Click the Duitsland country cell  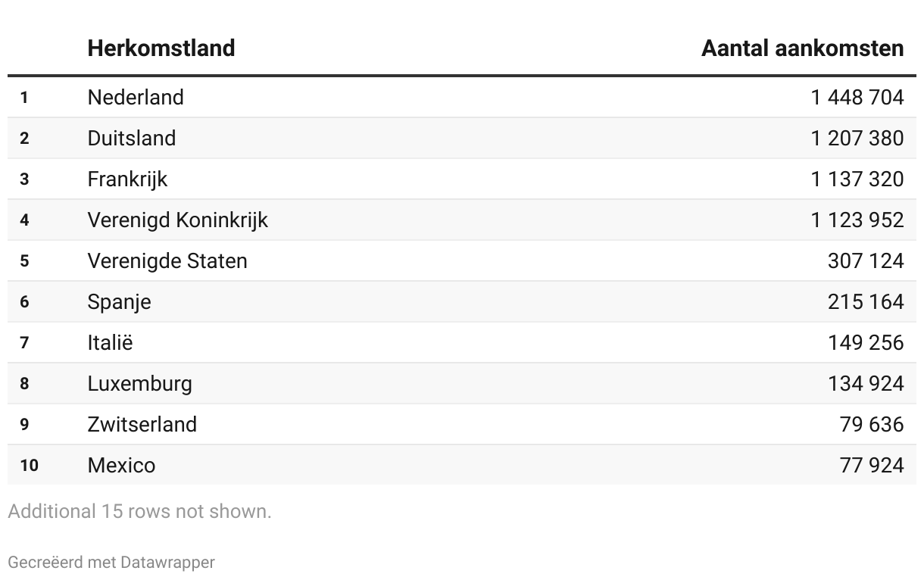coord(132,139)
